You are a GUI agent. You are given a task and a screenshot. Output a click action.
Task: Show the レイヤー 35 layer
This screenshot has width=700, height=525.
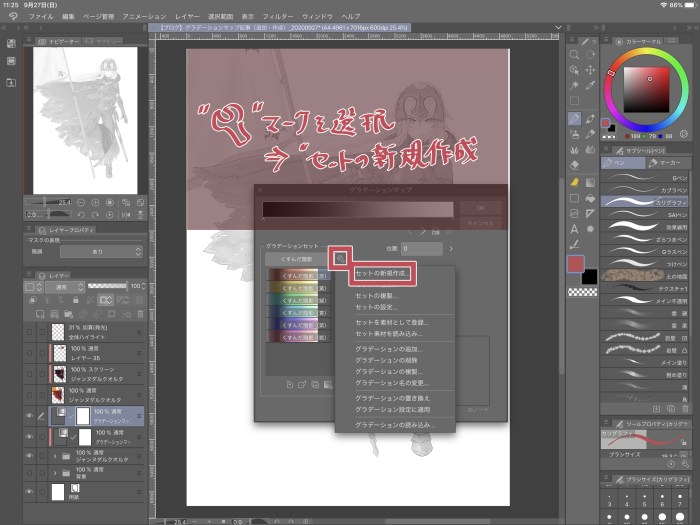(29, 353)
